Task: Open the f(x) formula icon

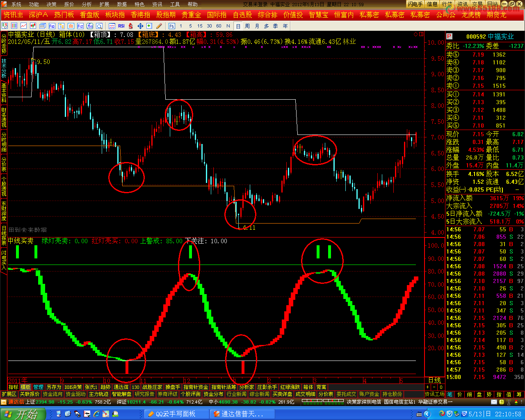Action: pyautogui.click(x=90, y=26)
